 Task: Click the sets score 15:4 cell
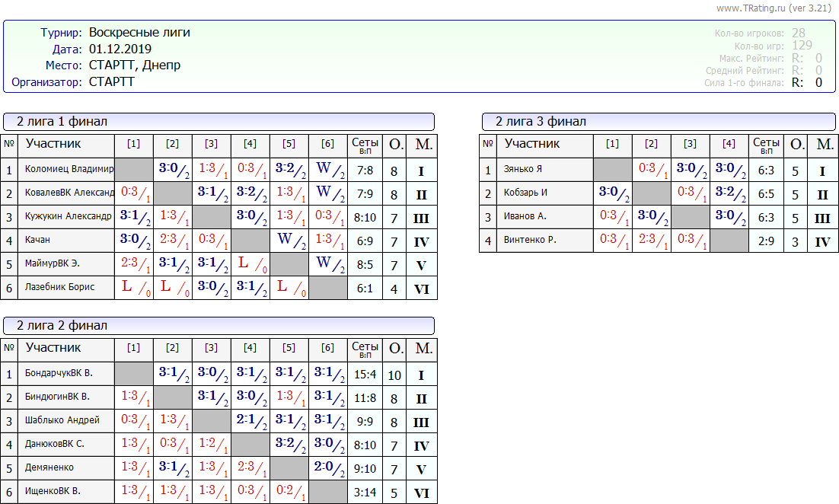click(x=365, y=375)
